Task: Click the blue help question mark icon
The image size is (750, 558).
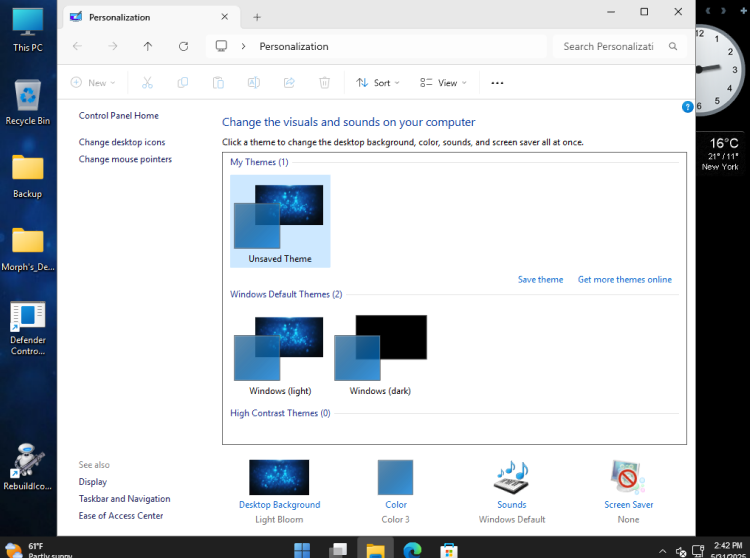Action: tap(687, 107)
